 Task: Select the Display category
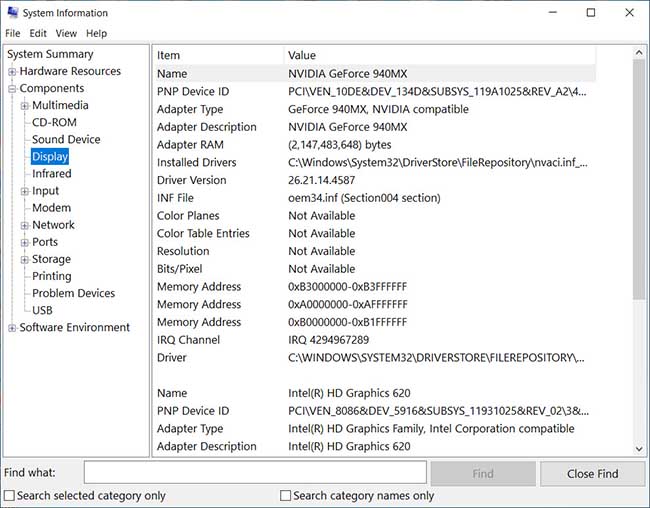50,156
